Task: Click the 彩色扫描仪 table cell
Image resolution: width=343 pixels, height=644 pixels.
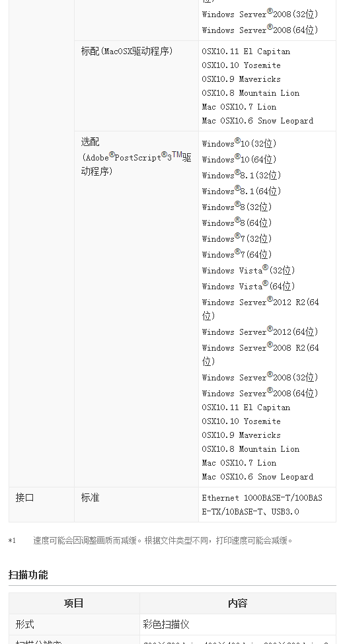Action: [x=166, y=625]
